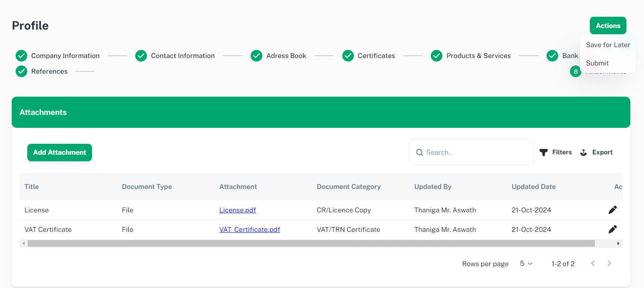This screenshot has height=288, width=644.
Task: Click the Add Attachment button
Action: tap(60, 152)
